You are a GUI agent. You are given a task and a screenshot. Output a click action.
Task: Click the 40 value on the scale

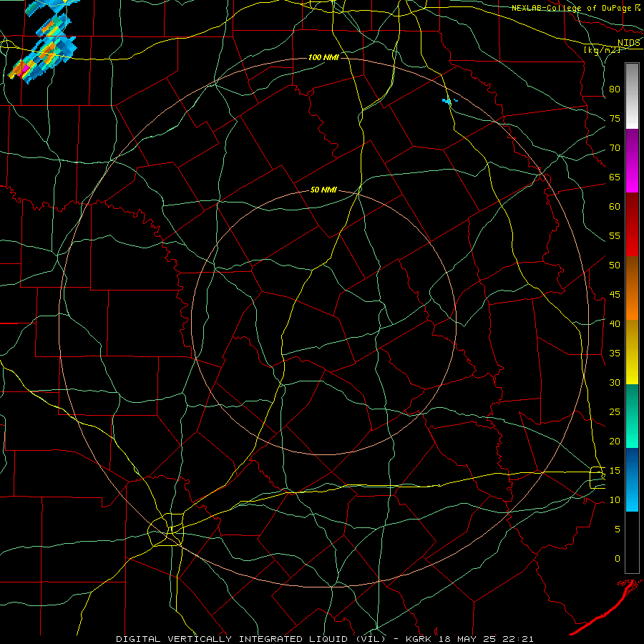tap(615, 323)
